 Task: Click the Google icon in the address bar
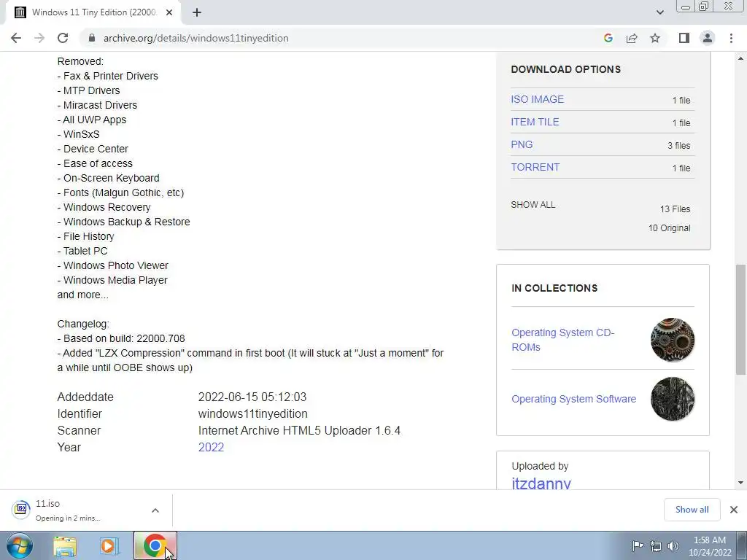point(608,38)
